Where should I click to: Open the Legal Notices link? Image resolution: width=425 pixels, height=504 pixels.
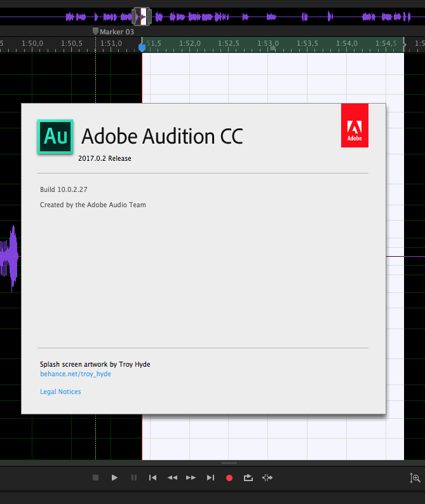[60, 392]
